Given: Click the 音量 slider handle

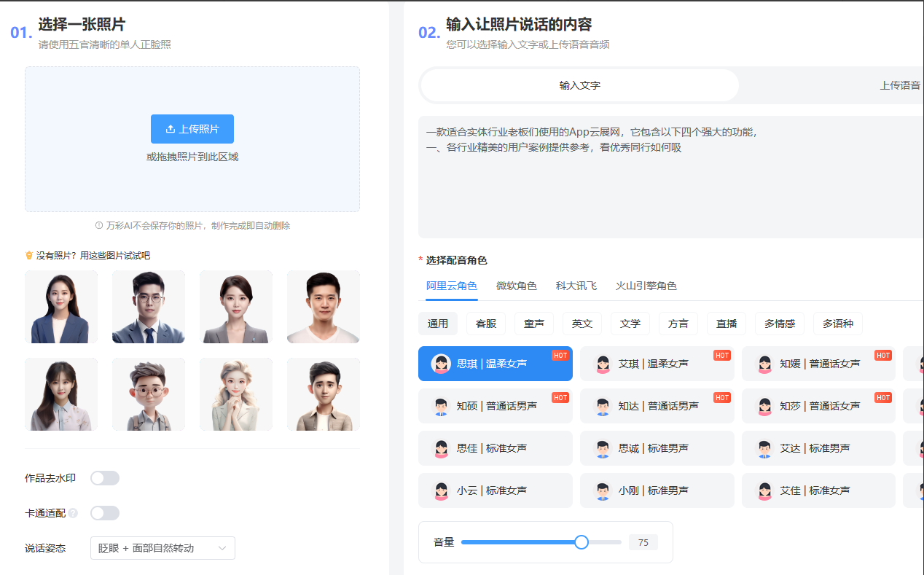Looking at the screenshot, I should [x=582, y=542].
